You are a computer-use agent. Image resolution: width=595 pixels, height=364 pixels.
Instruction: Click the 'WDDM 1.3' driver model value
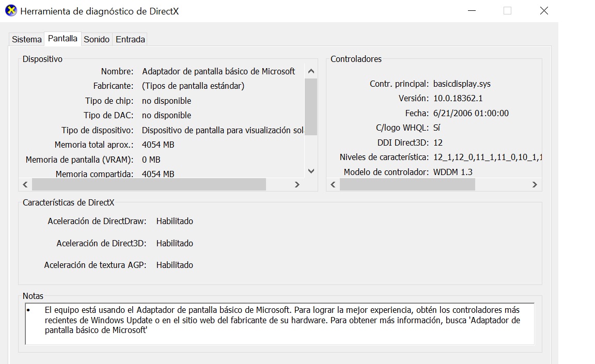click(x=452, y=172)
